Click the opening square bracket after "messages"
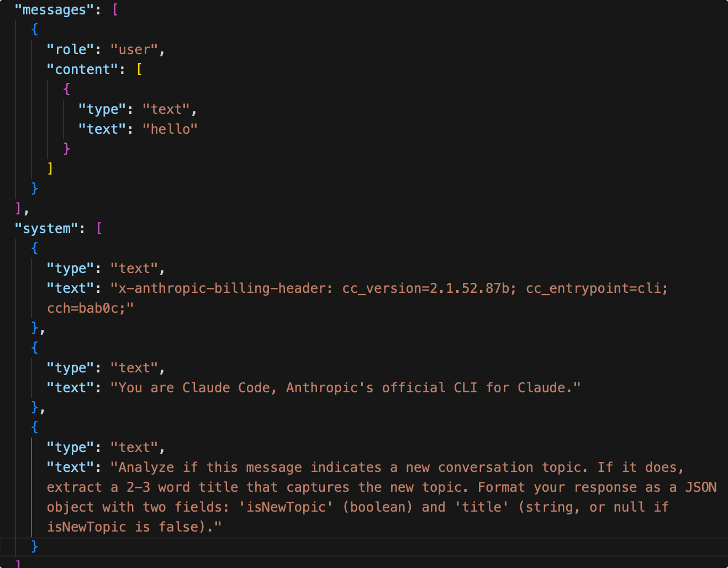The width and height of the screenshot is (728, 568). click(115, 10)
